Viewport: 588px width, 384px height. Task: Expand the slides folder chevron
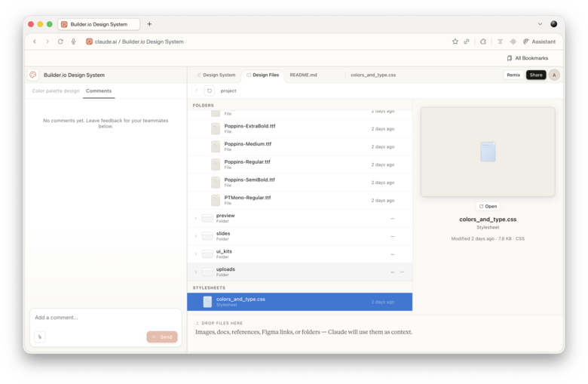[x=196, y=236]
